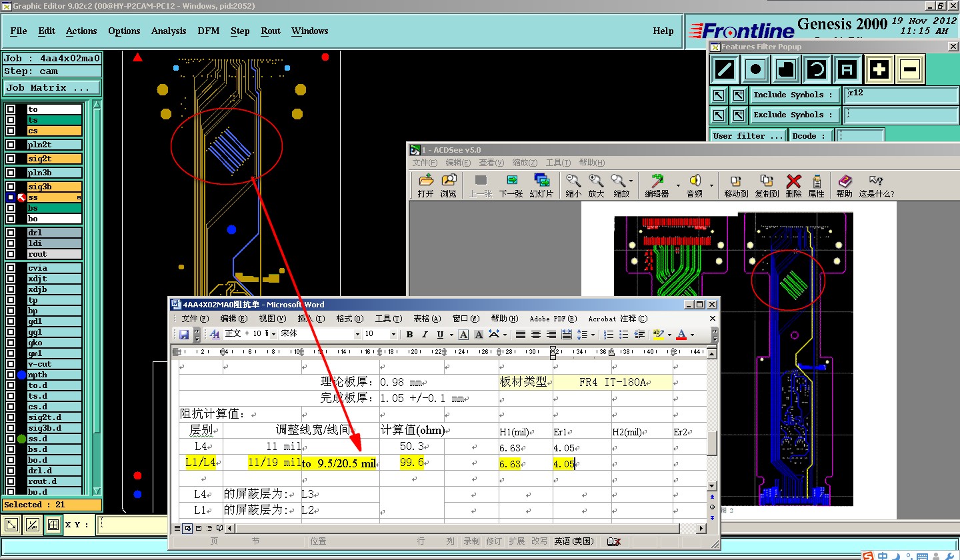
Task: Open the 表格(A) table menu in Word
Action: click(x=427, y=319)
